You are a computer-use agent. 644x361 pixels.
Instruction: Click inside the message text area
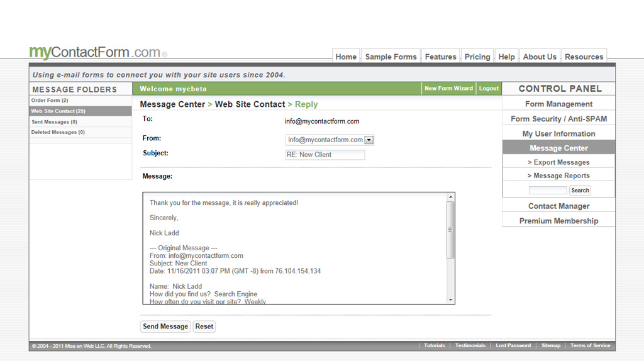point(295,248)
